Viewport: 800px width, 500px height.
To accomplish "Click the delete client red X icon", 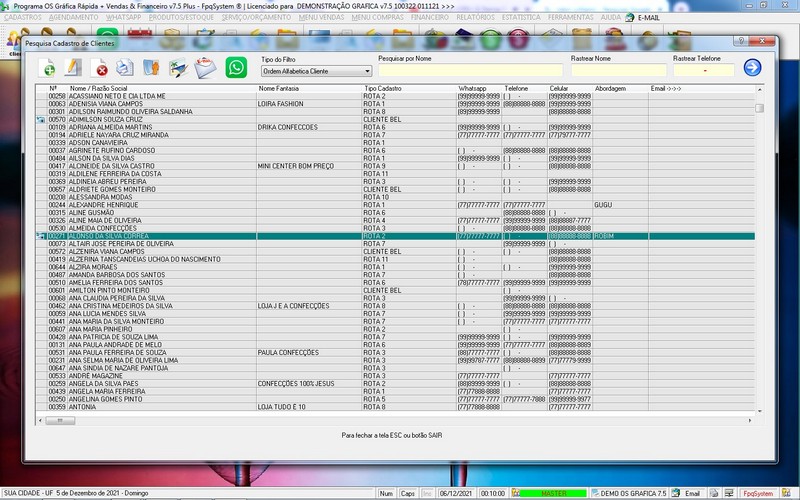I will click(x=99, y=68).
